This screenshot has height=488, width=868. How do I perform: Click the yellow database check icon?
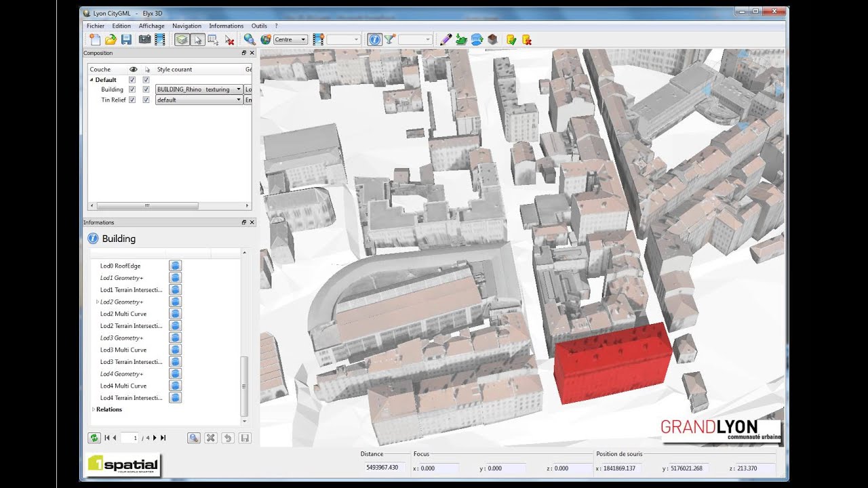(x=511, y=39)
